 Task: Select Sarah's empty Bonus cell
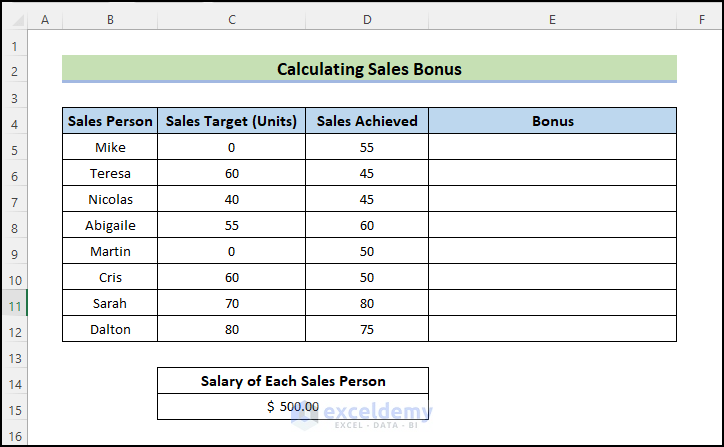pos(552,303)
